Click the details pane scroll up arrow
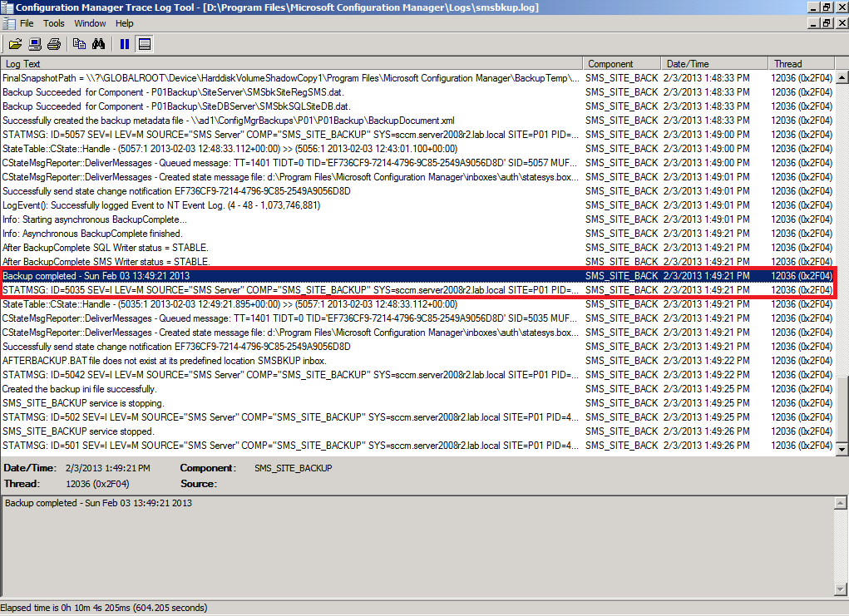The height and width of the screenshot is (616, 849). 841,503
